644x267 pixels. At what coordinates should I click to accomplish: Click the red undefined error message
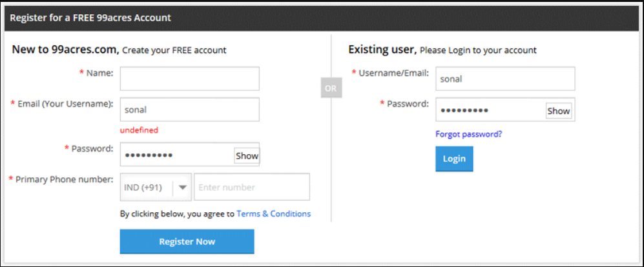pos(139,130)
